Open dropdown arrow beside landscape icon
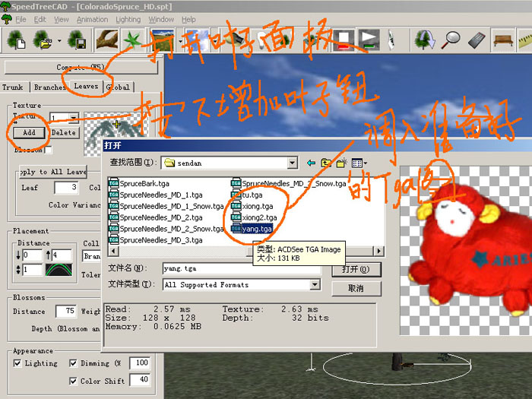 pyautogui.click(x=180, y=41)
